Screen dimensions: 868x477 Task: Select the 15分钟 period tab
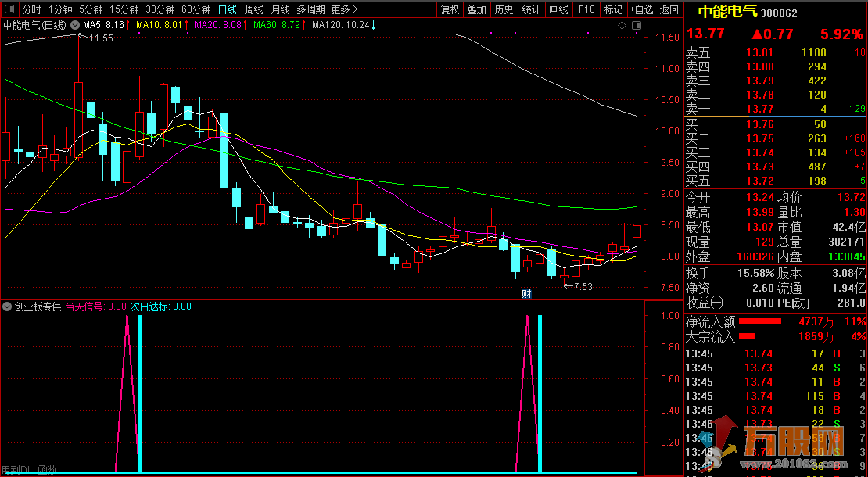pos(124,9)
